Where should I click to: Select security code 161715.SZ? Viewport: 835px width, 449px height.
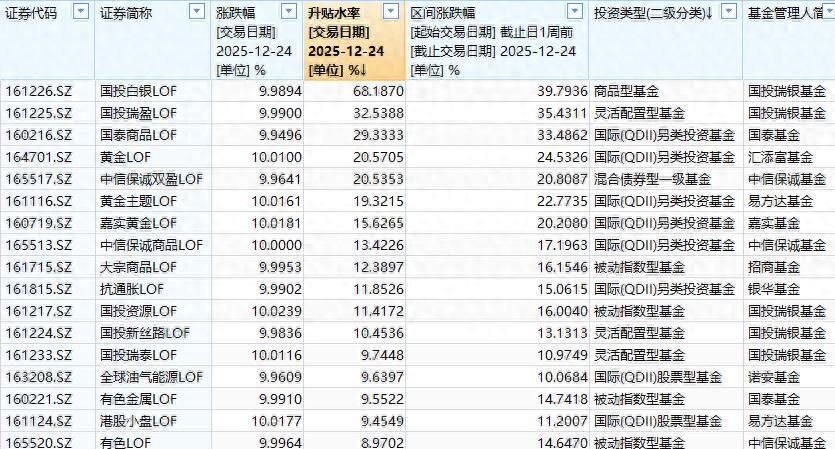point(38,267)
